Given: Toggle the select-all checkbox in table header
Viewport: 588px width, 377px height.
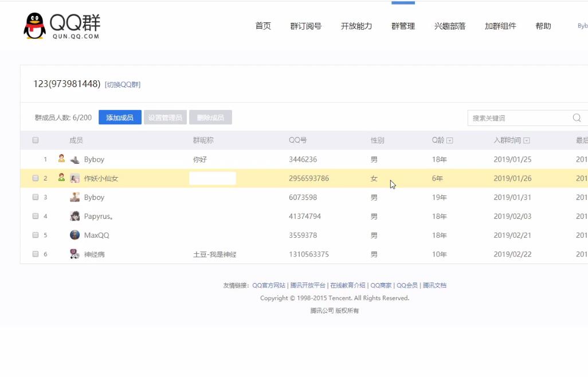Looking at the screenshot, I should [x=35, y=140].
